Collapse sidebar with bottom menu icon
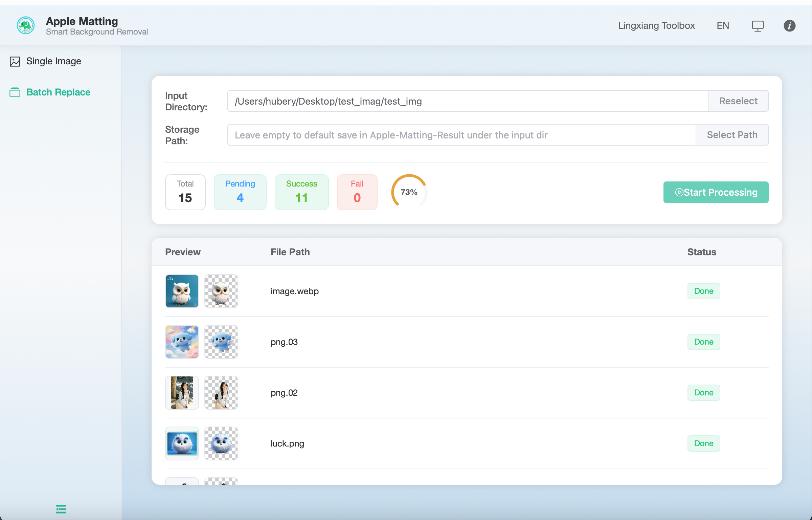The image size is (812, 520). click(x=61, y=509)
